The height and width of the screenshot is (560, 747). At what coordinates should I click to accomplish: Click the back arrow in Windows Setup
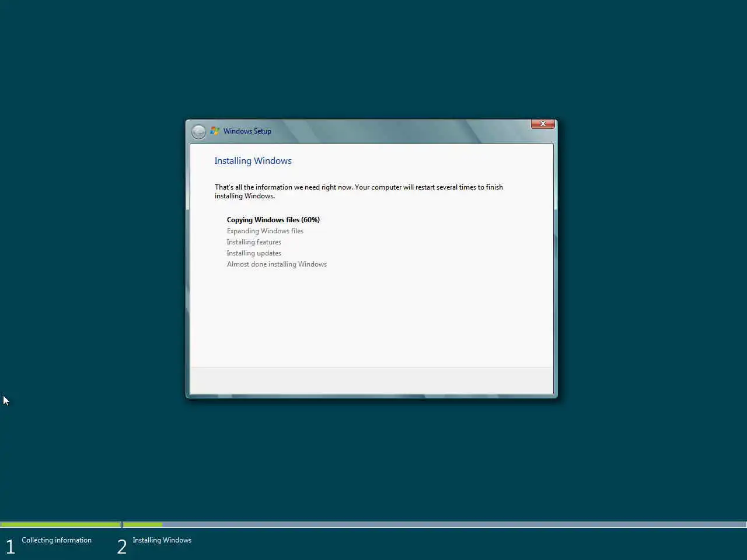click(198, 132)
